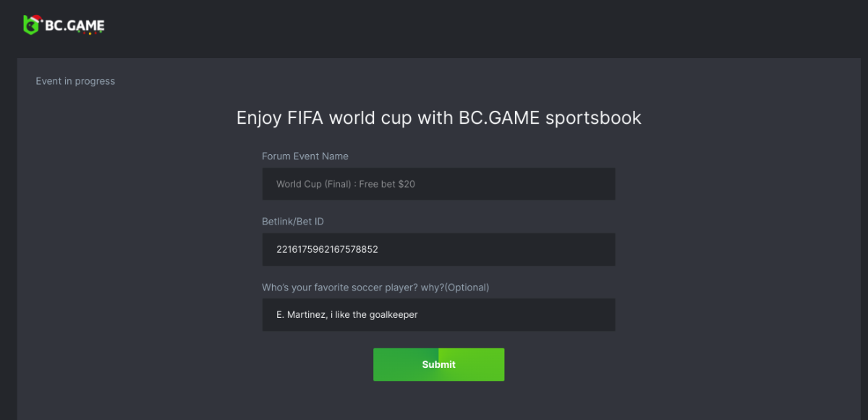Click the "World Cup (Final) : Free bet $20" text

345,184
